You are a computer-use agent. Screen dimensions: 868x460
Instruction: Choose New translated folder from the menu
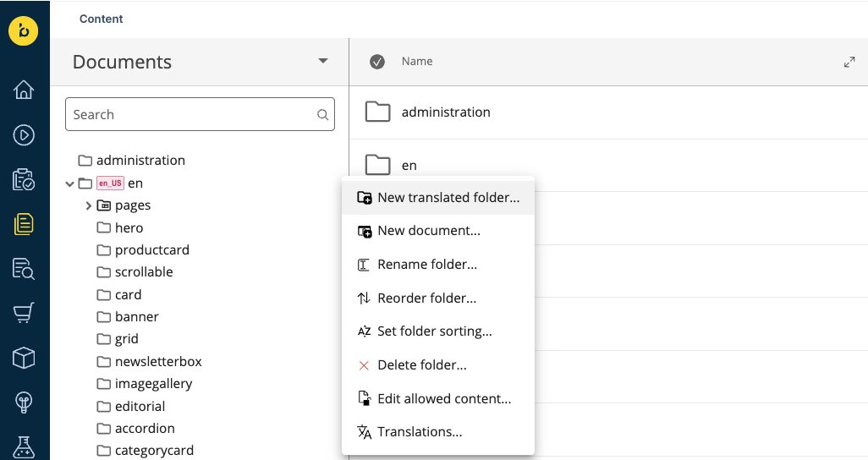point(438,198)
